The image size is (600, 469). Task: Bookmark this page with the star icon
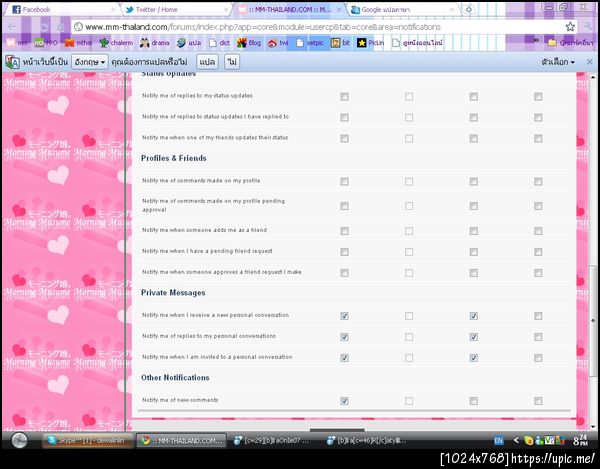point(570,27)
